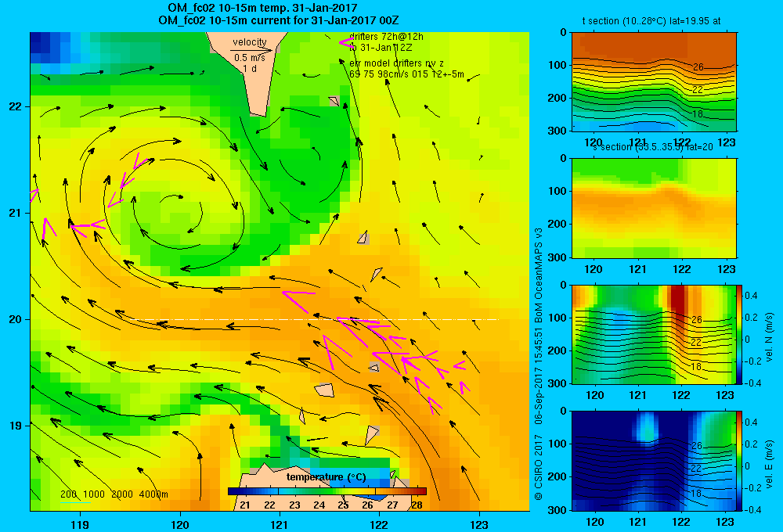The width and height of the screenshot is (783, 532).
Task: Click the velocity scale arrow legend
Action: (x=251, y=50)
